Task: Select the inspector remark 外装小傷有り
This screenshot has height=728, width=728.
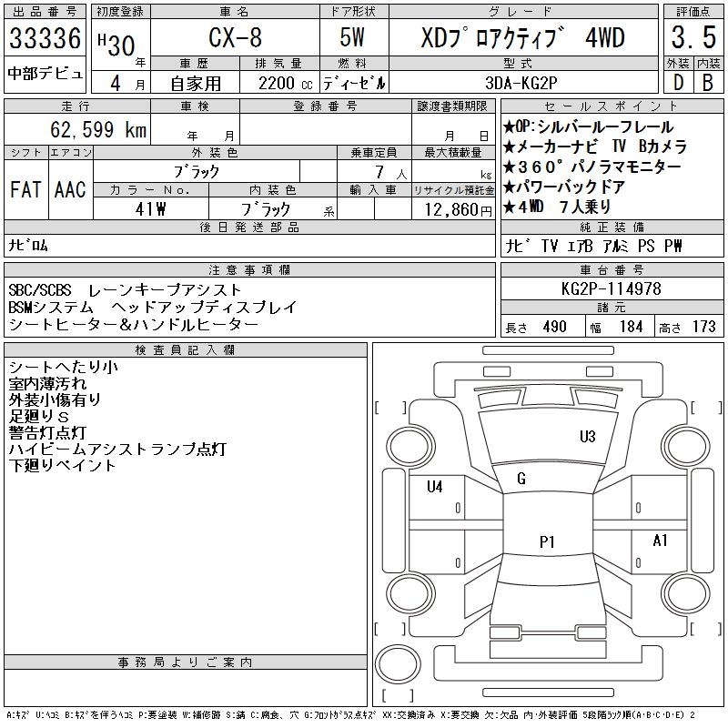Action: point(55,399)
